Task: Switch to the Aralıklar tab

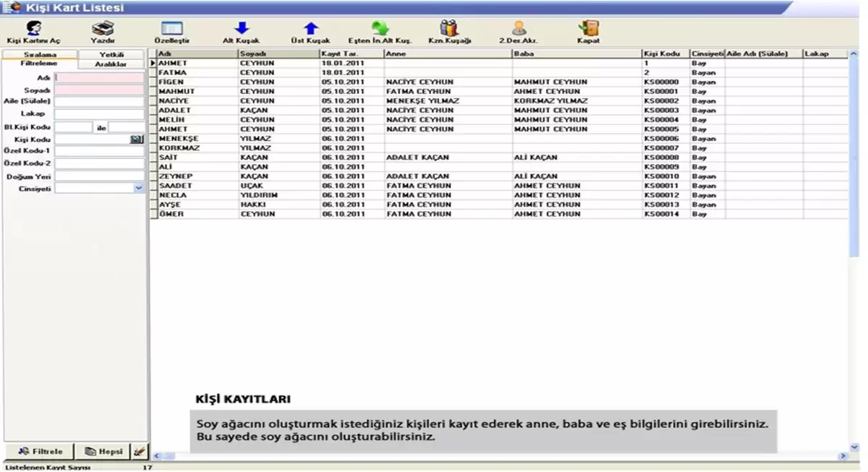Action: (x=111, y=64)
